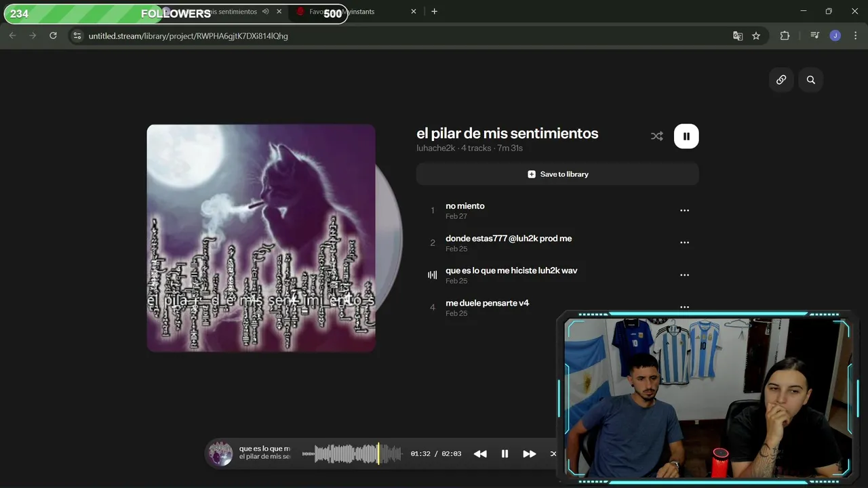Seek in the player bar waveform
Viewport: 868px width, 488px height.
pos(351,453)
